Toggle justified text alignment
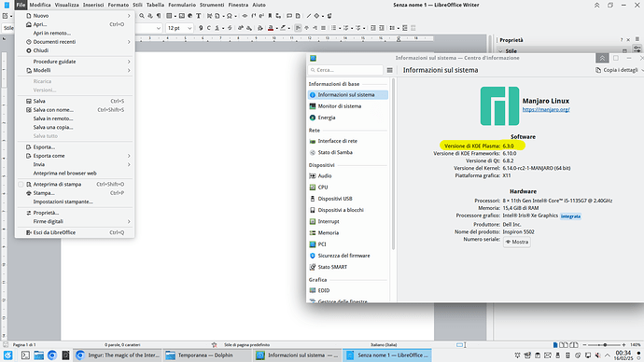The height and width of the screenshot is (362, 644). point(323,28)
